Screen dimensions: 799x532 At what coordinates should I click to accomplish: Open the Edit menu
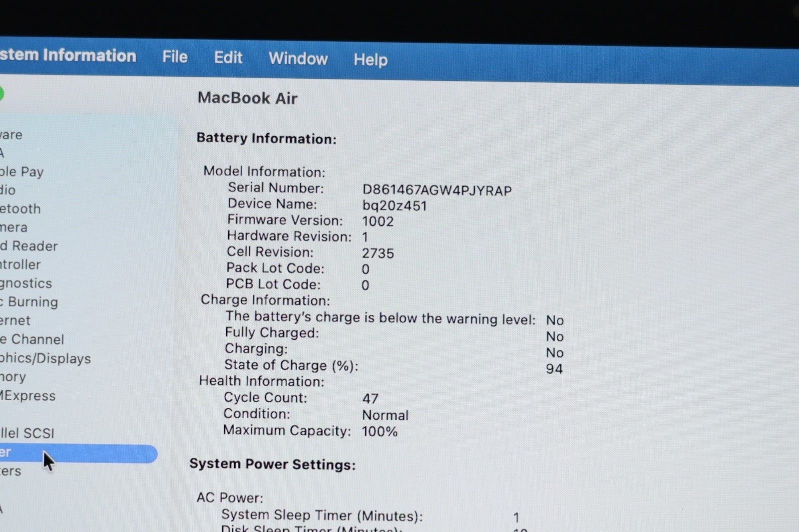point(228,58)
